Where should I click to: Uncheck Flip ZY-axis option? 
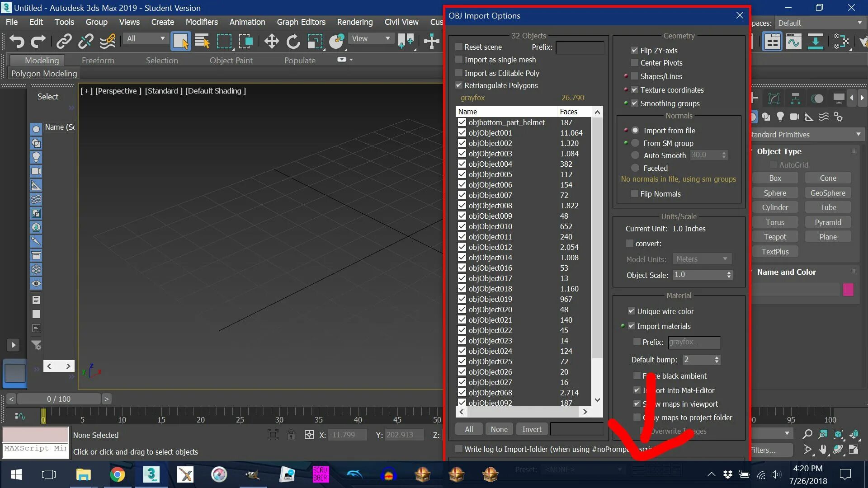pyautogui.click(x=635, y=50)
